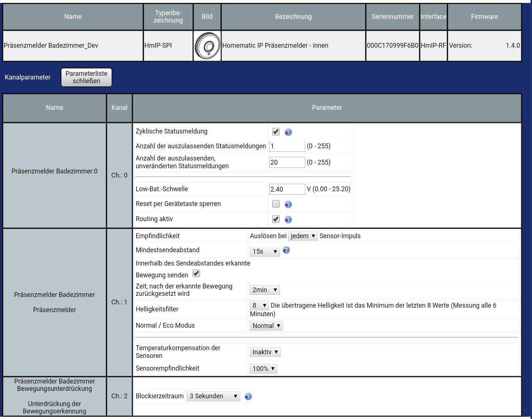Open the 2min reset time dropdown
532x419 pixels.
pos(265,290)
